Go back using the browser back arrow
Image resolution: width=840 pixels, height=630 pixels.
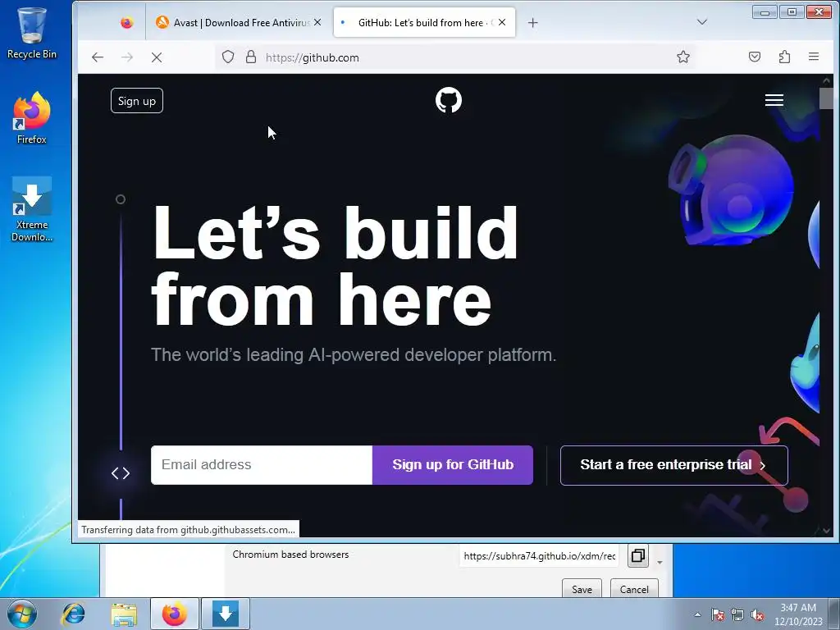pos(97,57)
